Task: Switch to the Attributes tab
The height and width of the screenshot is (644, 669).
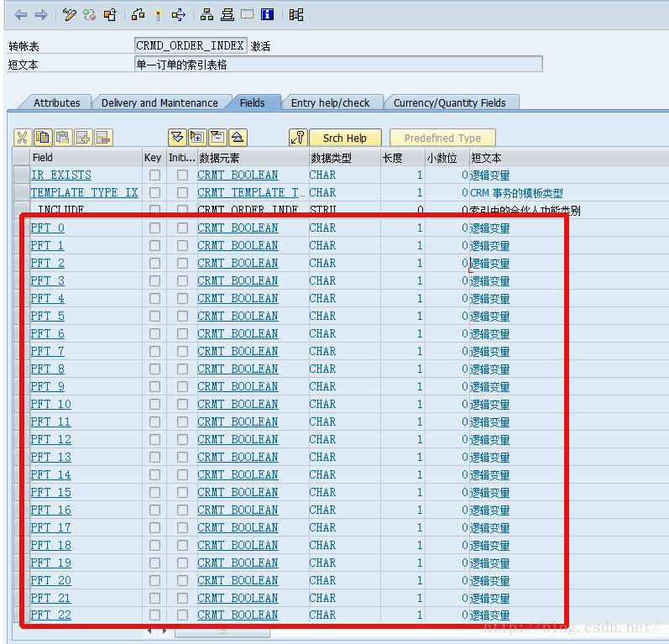Action: pos(57,102)
